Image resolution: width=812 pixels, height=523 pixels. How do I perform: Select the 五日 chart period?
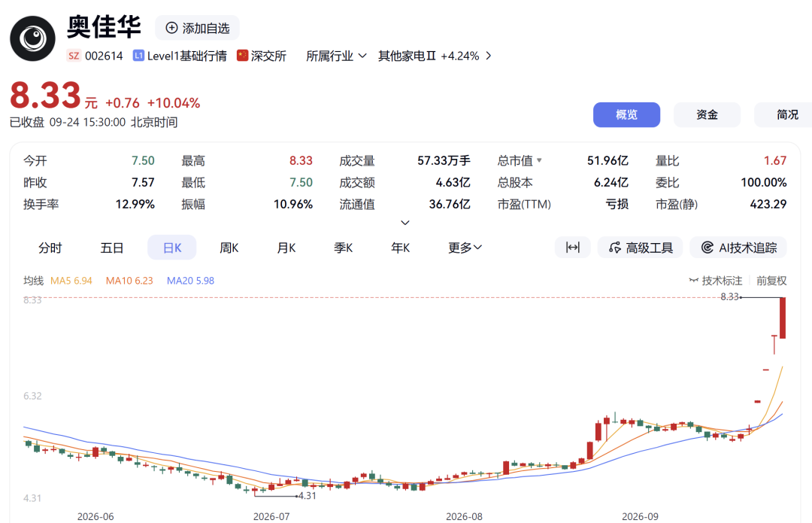click(112, 248)
